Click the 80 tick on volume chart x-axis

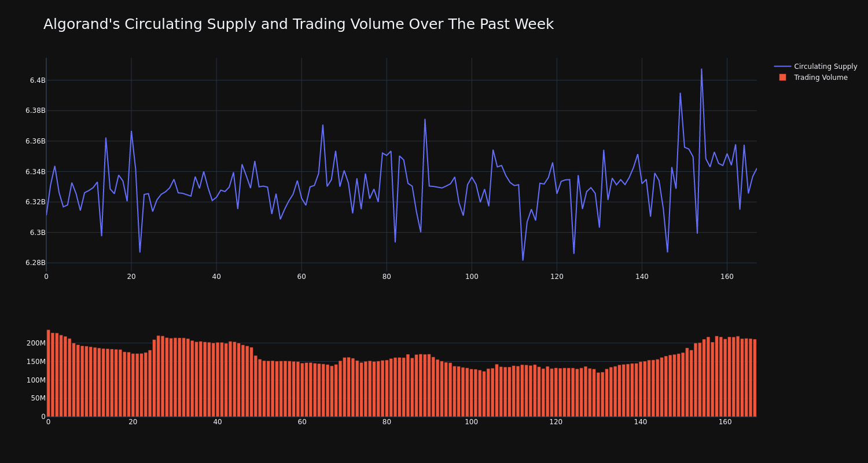(x=387, y=422)
